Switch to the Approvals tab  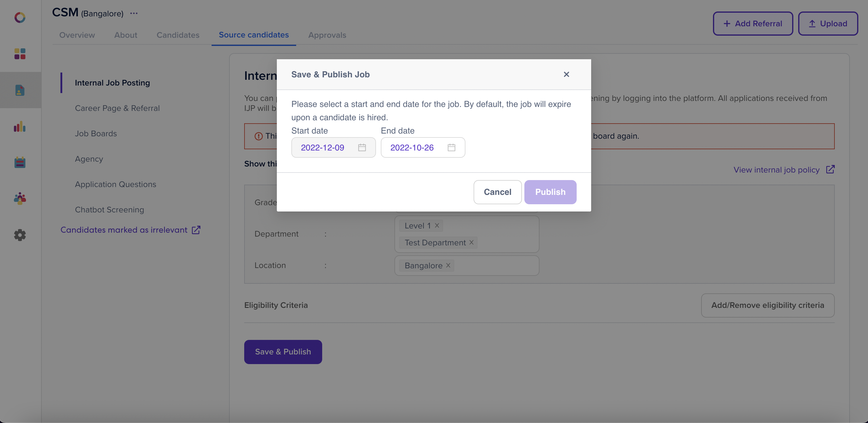pos(327,35)
